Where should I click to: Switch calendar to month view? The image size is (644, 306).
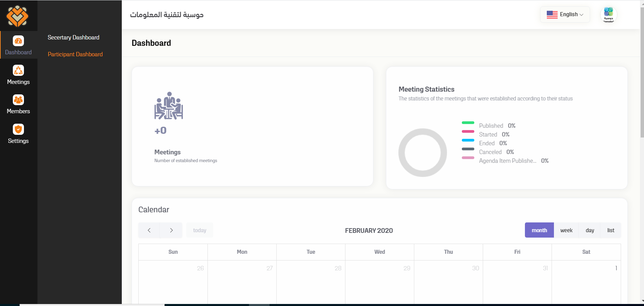(539, 230)
